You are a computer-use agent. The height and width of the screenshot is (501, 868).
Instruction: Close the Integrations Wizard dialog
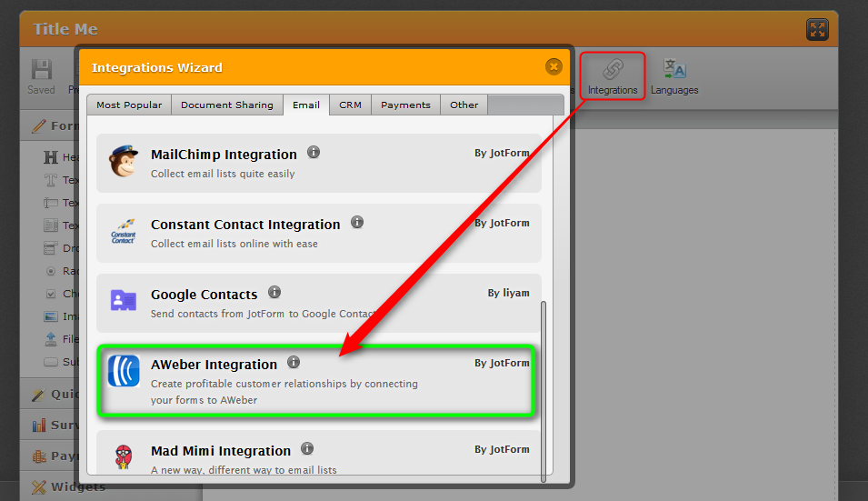[x=553, y=66]
